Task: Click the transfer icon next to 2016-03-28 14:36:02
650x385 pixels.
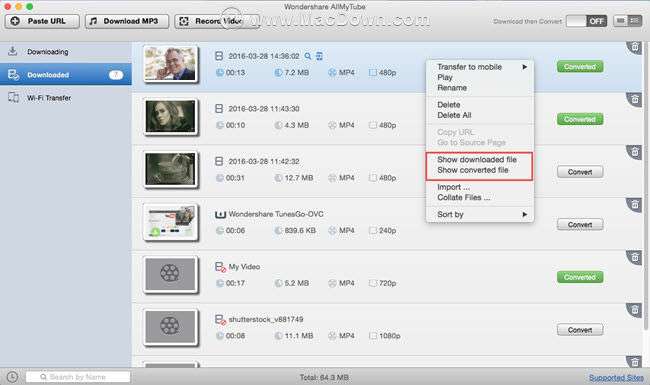Action: click(319, 56)
